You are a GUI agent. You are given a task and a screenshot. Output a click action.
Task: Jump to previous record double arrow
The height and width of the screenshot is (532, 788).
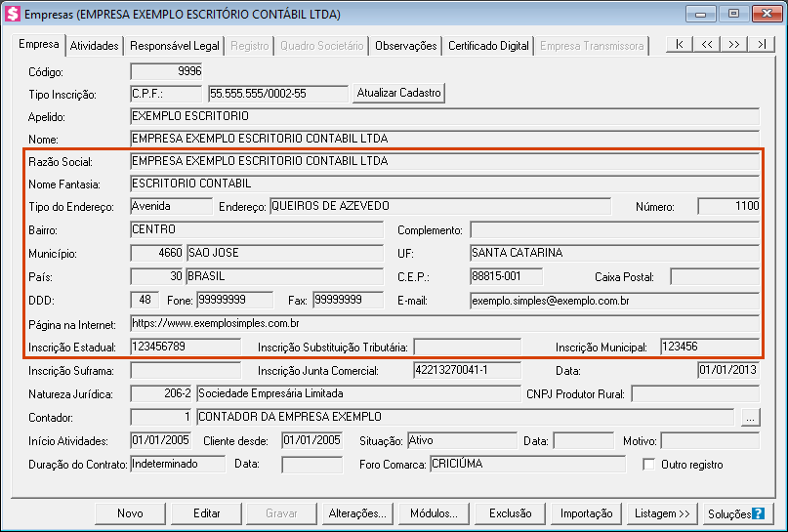[706, 45]
